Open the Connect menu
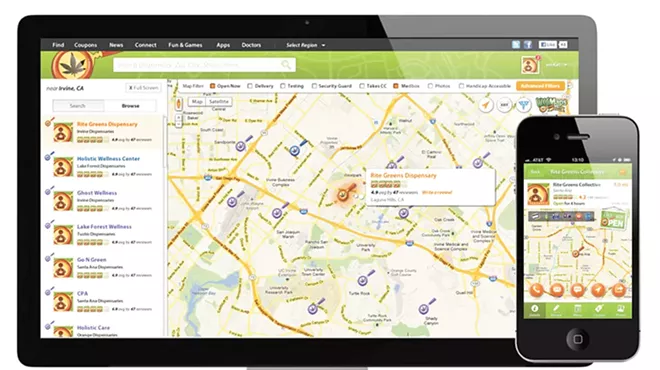The width and height of the screenshot is (660, 370). point(146,45)
